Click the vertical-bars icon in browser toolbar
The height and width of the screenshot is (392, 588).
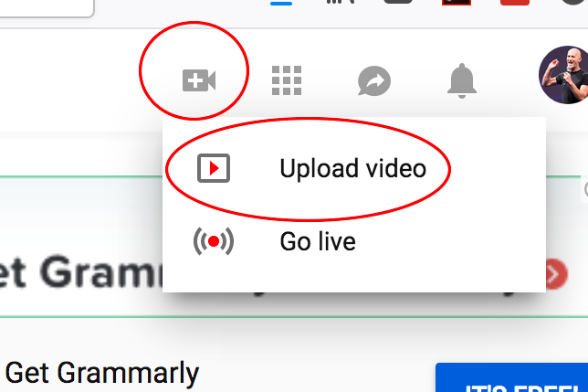341,2
